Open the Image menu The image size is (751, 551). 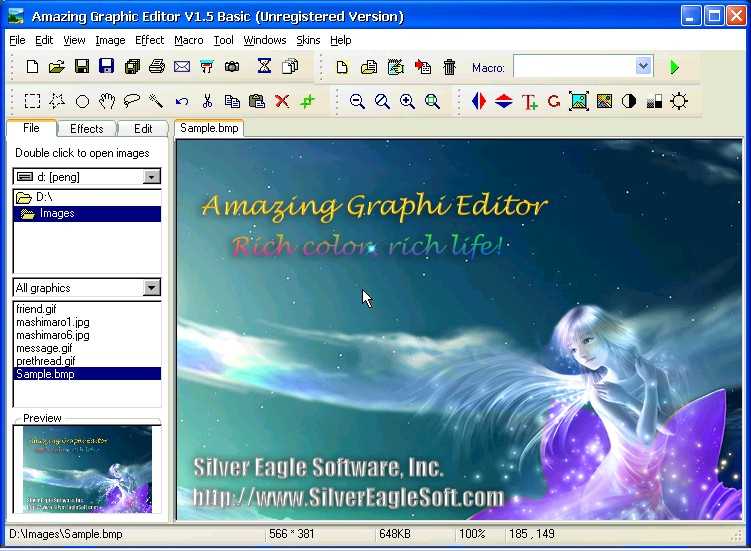[x=110, y=40]
